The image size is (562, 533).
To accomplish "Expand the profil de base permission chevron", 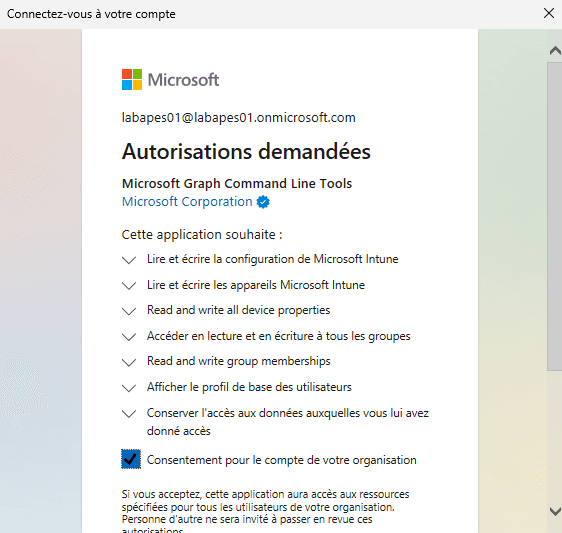I will pos(129,388).
